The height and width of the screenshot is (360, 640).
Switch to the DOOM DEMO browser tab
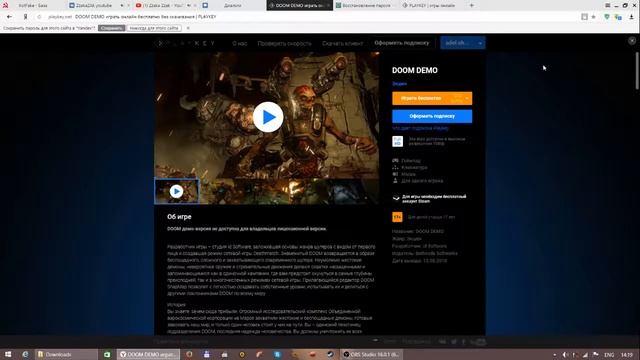click(299, 5)
